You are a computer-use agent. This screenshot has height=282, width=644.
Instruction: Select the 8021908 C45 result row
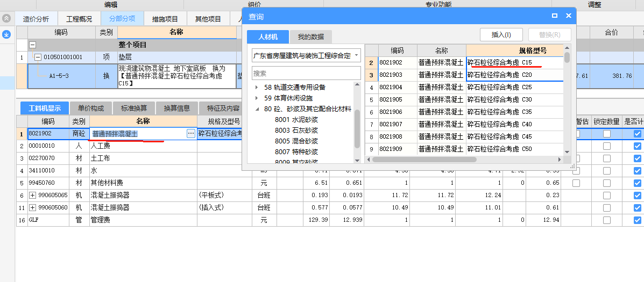tap(464, 136)
